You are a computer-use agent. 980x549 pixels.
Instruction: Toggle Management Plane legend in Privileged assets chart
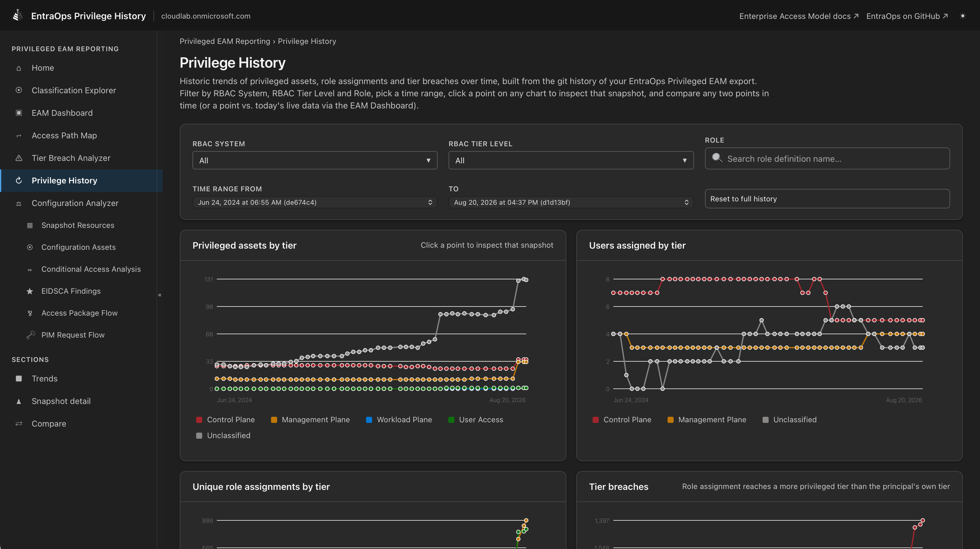coord(310,420)
